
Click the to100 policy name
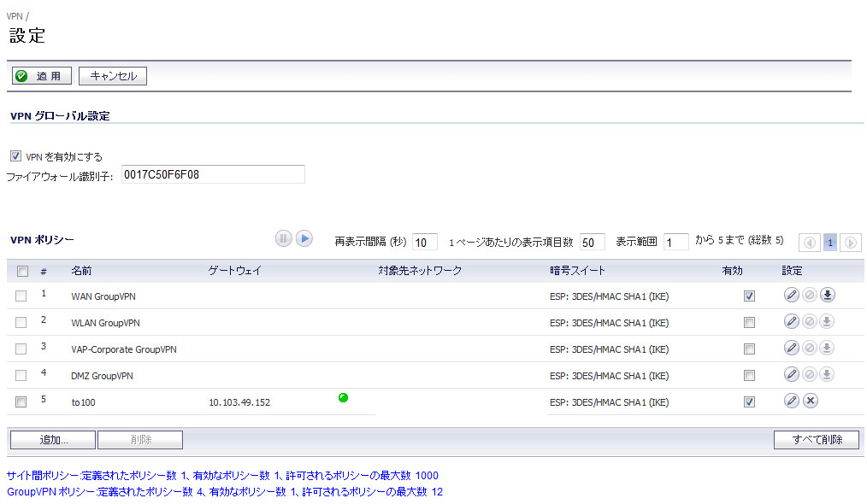84,403
